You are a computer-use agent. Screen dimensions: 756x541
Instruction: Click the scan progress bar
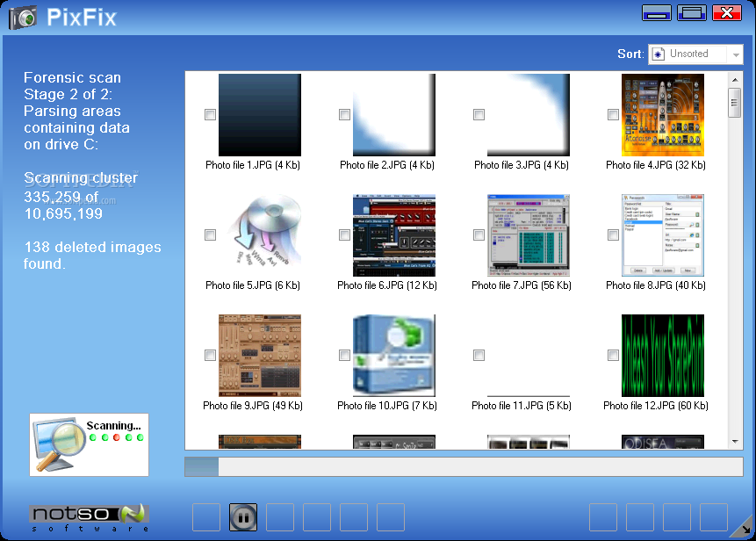(x=464, y=466)
